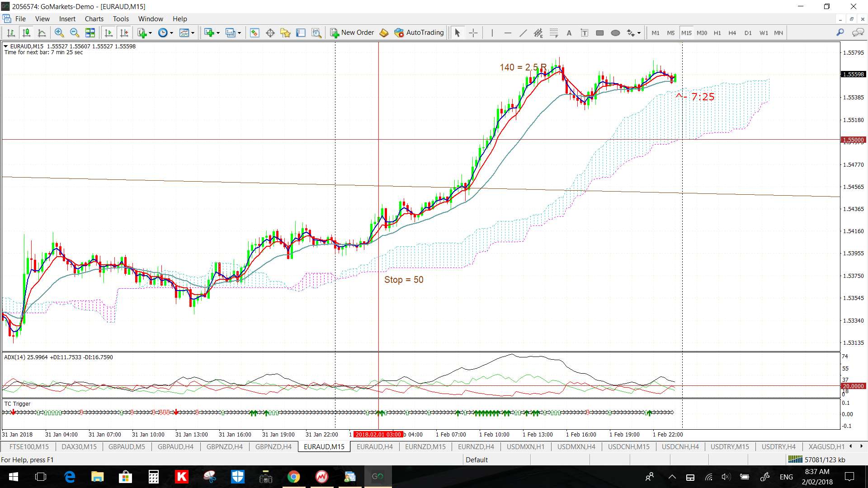Open the Indicators list dropdown arrow
The width and height of the screenshot is (868, 488).
coord(150,33)
